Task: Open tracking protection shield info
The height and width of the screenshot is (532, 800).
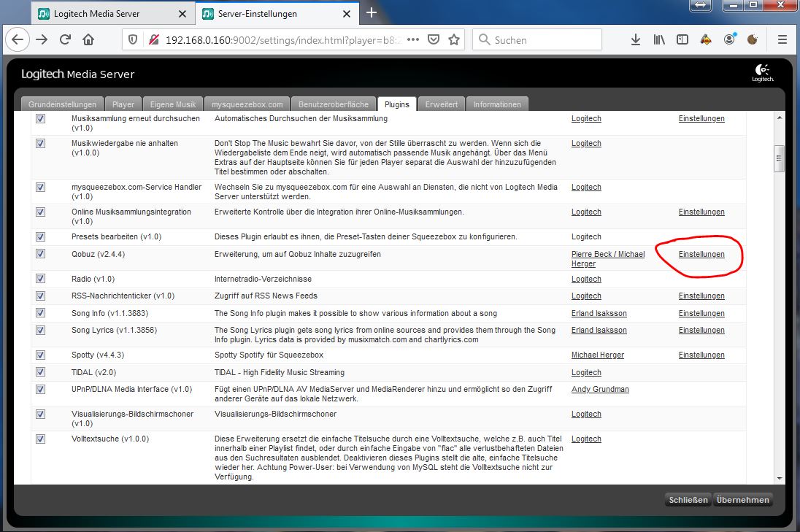Action: pos(133,39)
